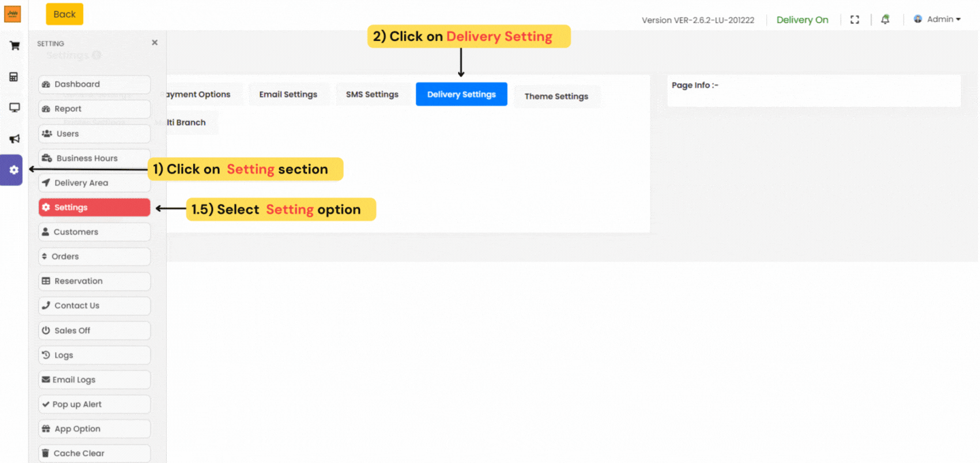
Task: Click the SETTING panel heading
Action: coord(50,44)
